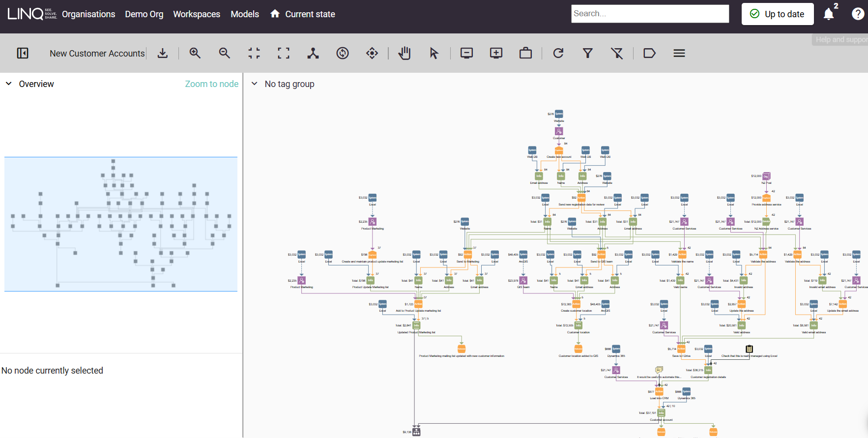Select the Send to GIS team action node
The height and width of the screenshot is (438, 868).
point(602,255)
